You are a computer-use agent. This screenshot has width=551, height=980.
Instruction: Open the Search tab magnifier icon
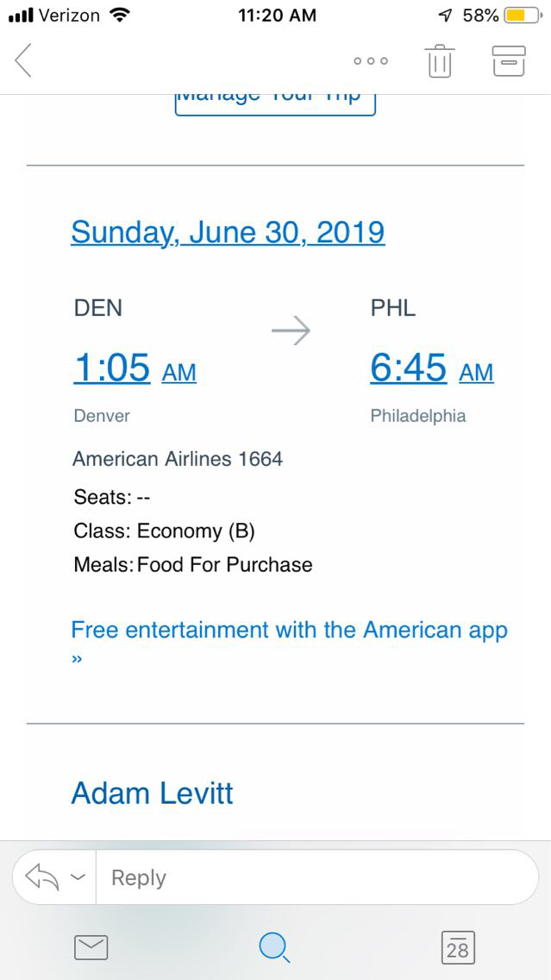274,947
